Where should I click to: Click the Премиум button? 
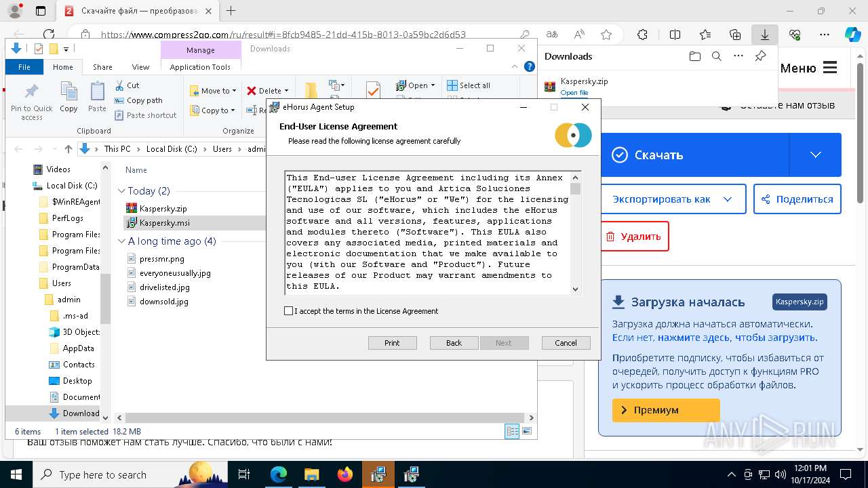click(x=666, y=410)
